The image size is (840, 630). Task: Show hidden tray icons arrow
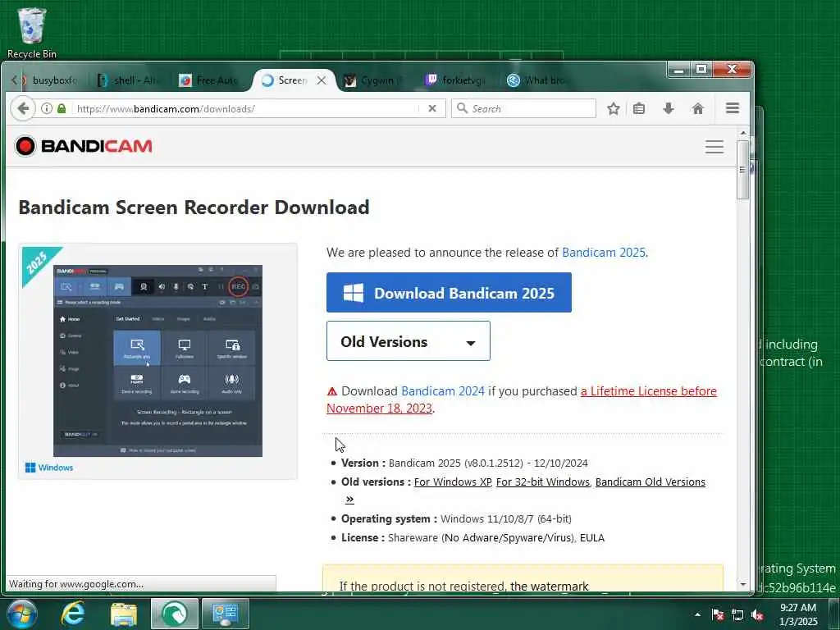coord(697,614)
